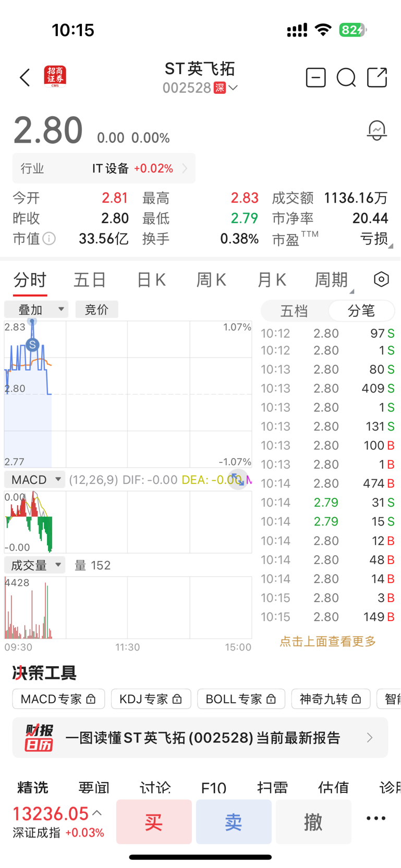Open the 财报日历 logo icon
The height and width of the screenshot is (868, 401).
pyautogui.click(x=39, y=738)
